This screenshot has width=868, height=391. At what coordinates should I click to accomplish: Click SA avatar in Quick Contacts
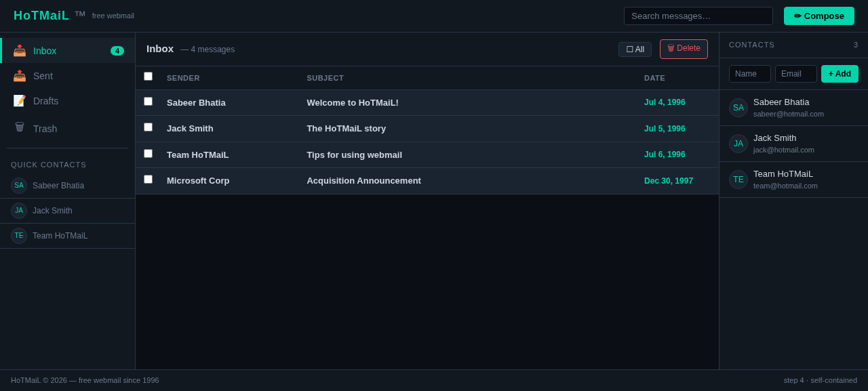(19, 186)
